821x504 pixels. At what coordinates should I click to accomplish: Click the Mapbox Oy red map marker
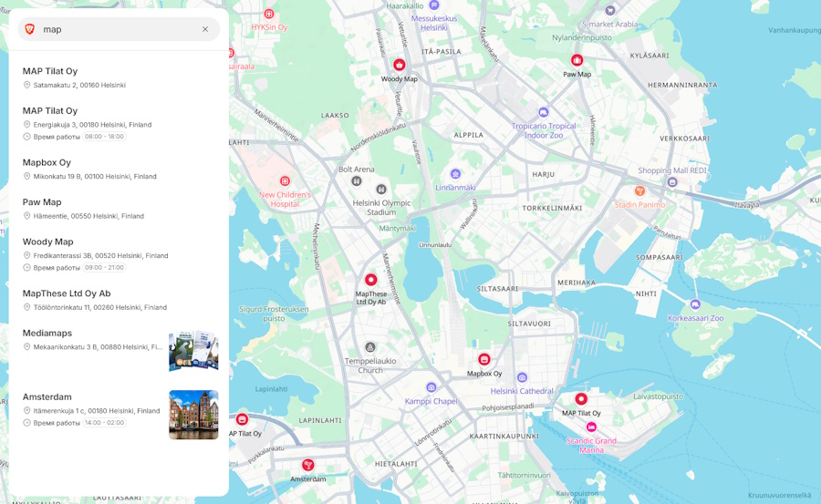(x=484, y=360)
